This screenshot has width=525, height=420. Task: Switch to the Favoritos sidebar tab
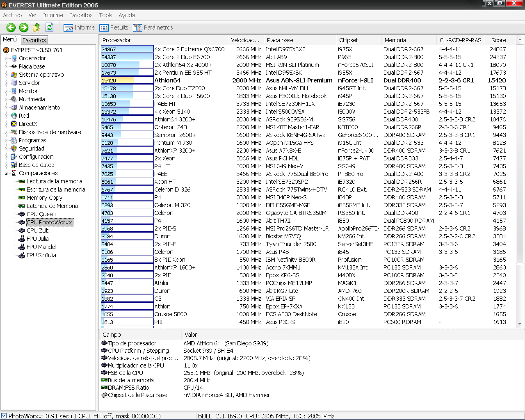tap(34, 40)
